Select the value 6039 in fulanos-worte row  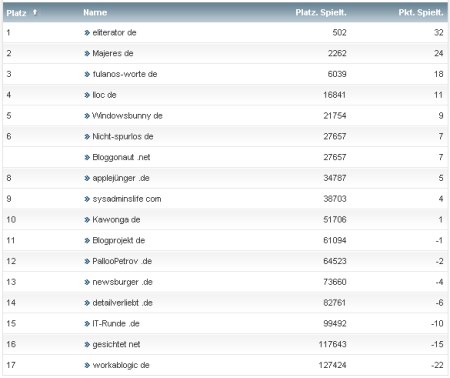pos(337,74)
